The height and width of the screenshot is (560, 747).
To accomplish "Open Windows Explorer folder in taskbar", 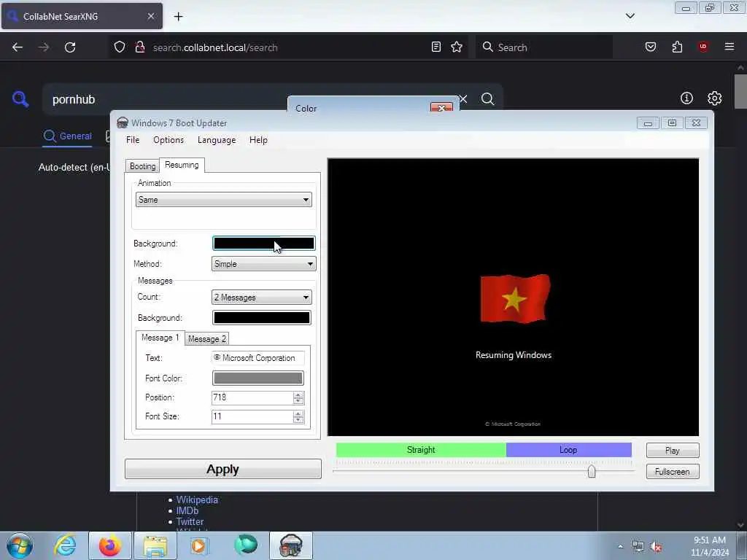I will coord(155,545).
